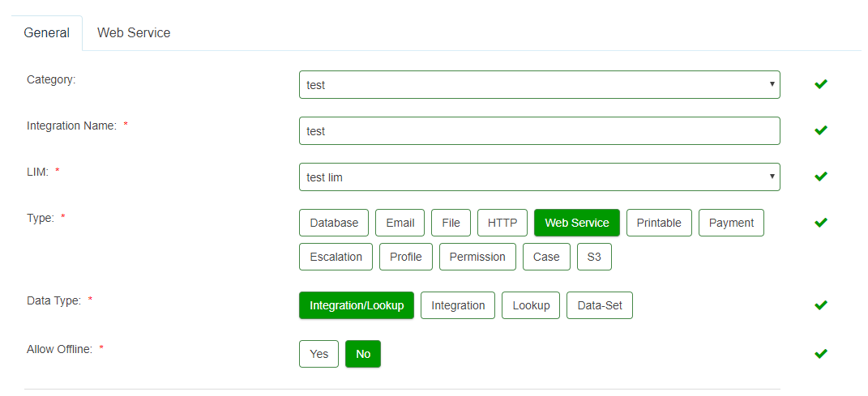Viewport: 868px width, 396px height.
Task: Click the green checkmark beside Data Type
Action: 820,304
